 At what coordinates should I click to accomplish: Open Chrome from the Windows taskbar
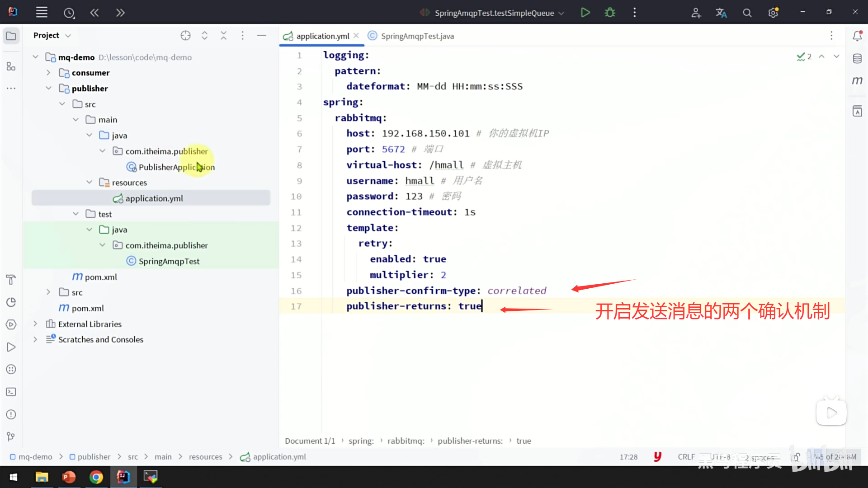(x=96, y=477)
